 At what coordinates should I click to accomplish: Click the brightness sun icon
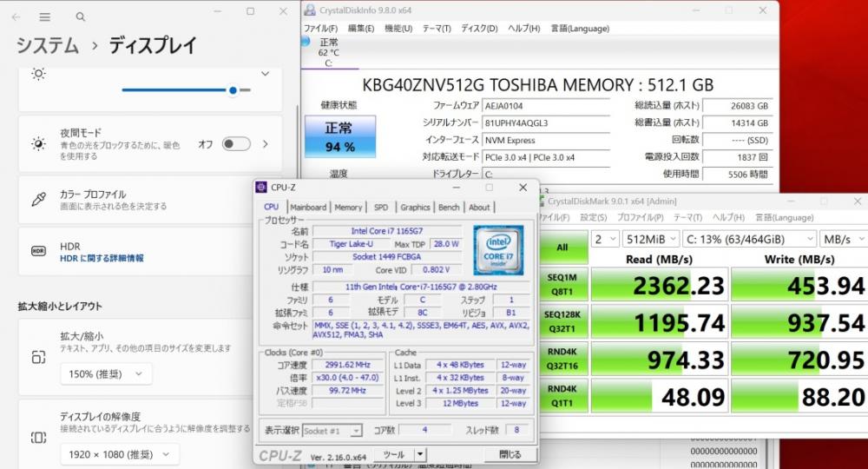tap(38, 74)
